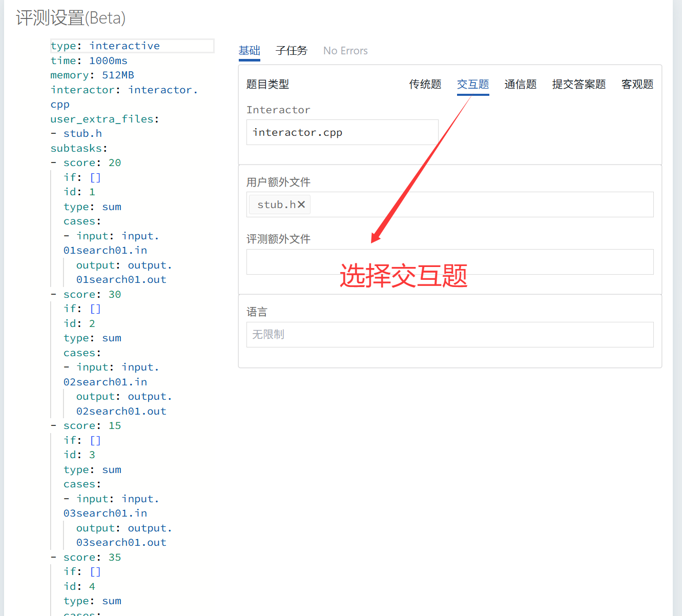Remove the stub.h file tag
Viewport: 682px width, 616px height.
click(301, 204)
